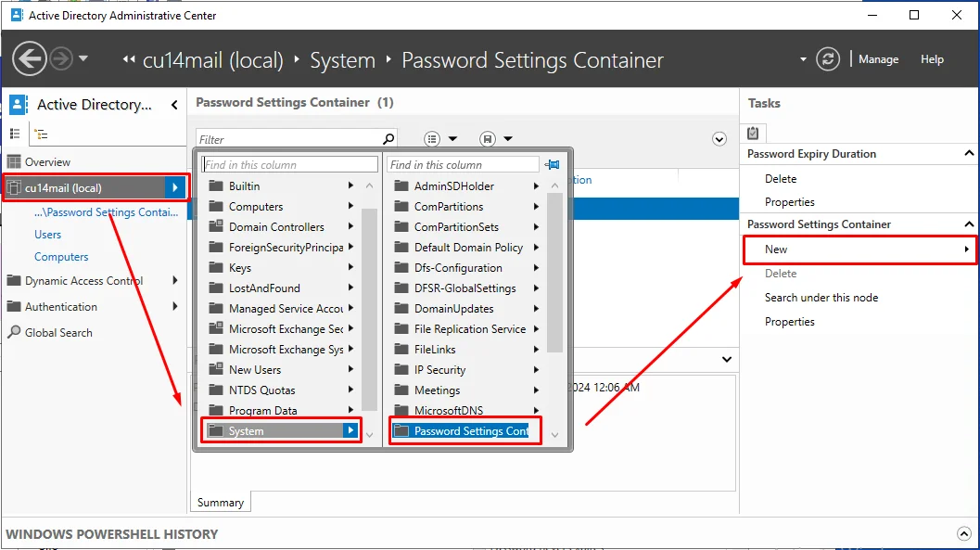Click Search under this node
The width and height of the screenshot is (980, 550).
click(x=821, y=298)
